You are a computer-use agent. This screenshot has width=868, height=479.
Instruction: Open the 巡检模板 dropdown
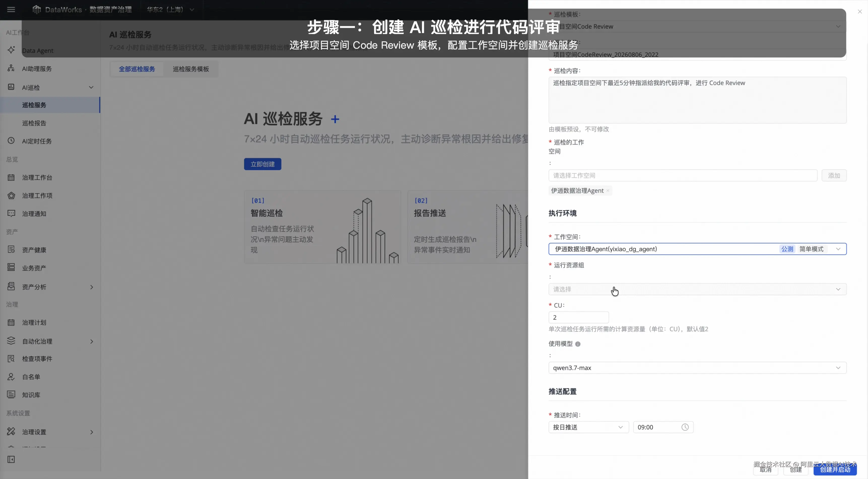[697, 26]
